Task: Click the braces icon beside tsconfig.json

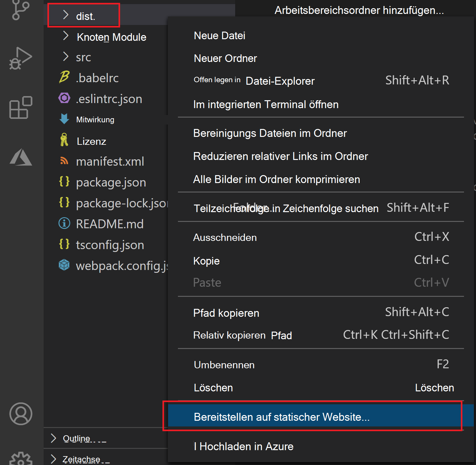Action: [x=64, y=244]
